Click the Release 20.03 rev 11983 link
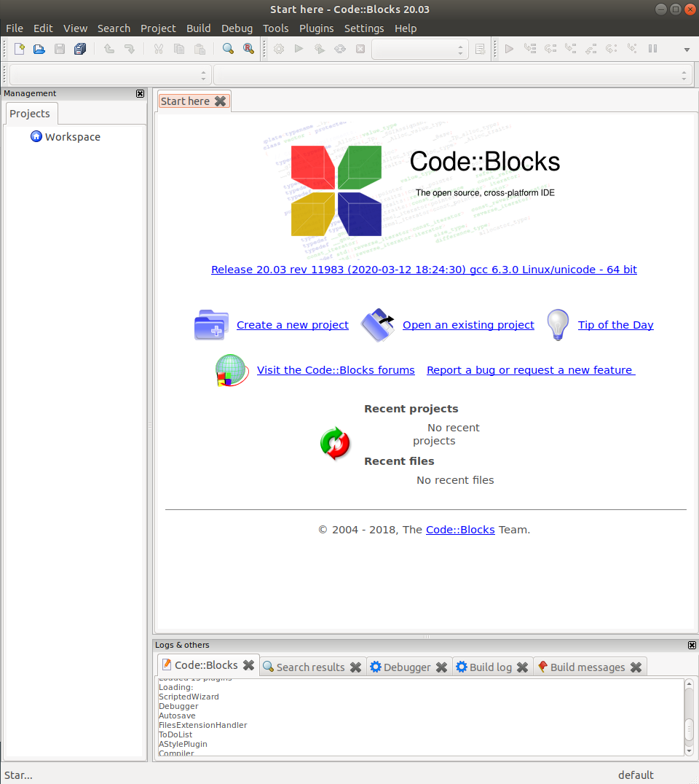699x784 pixels. (x=424, y=270)
